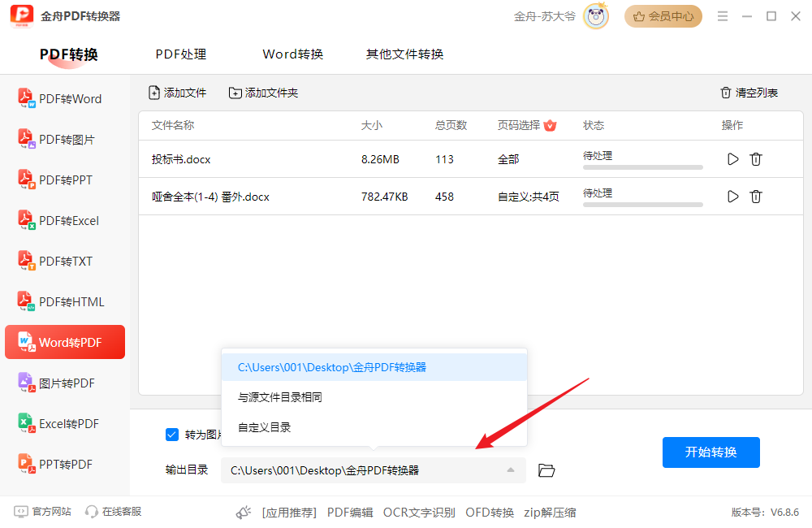812x528 pixels.
Task: Select 图片转PDF in the sidebar
Action: tap(65, 383)
